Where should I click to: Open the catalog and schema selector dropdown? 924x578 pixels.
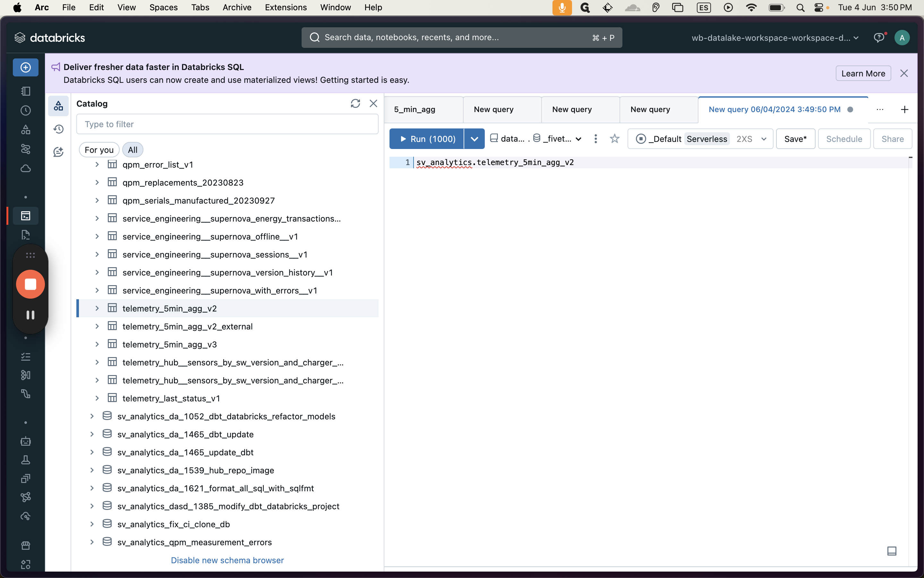coord(536,139)
